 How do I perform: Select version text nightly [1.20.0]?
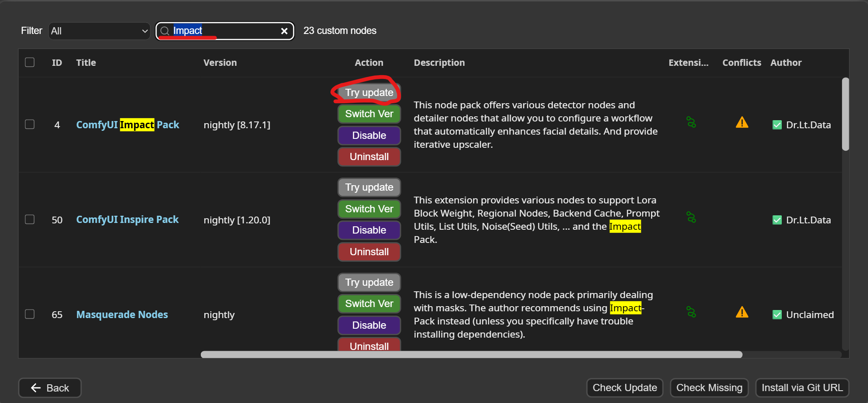237,220
